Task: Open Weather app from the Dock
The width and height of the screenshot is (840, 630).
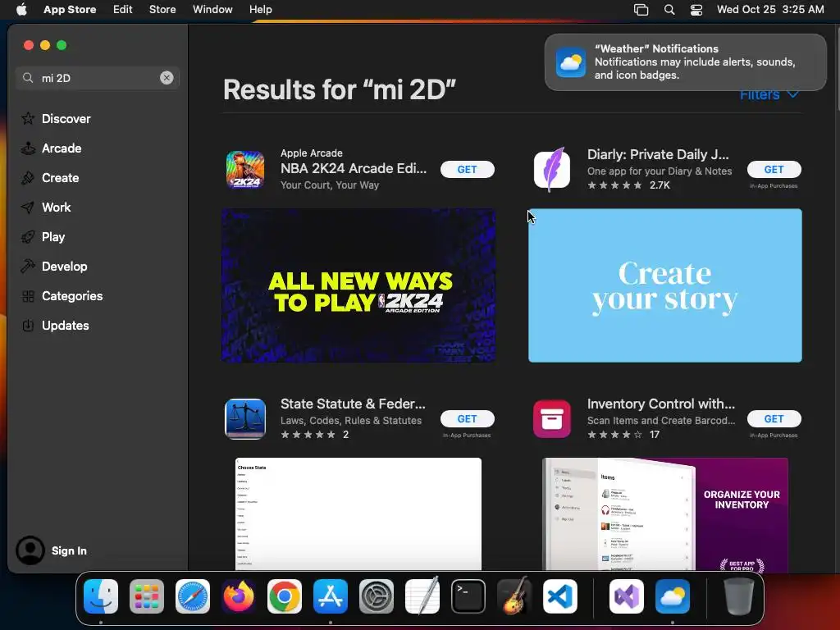Action: [x=673, y=596]
